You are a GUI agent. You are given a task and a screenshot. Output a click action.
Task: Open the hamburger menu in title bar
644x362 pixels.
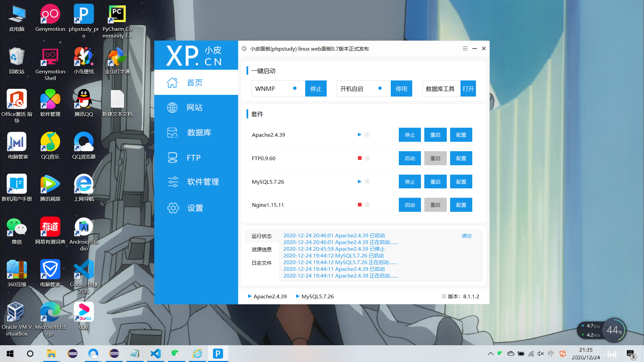465,49
